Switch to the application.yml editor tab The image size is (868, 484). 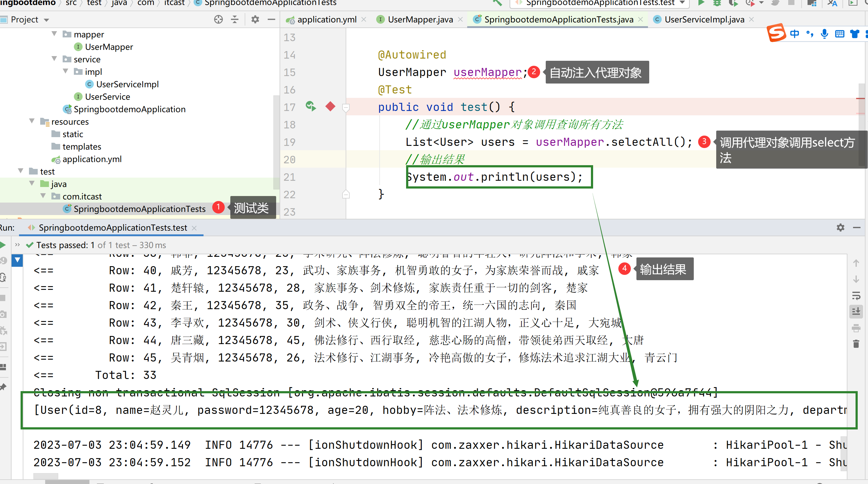[x=327, y=20]
